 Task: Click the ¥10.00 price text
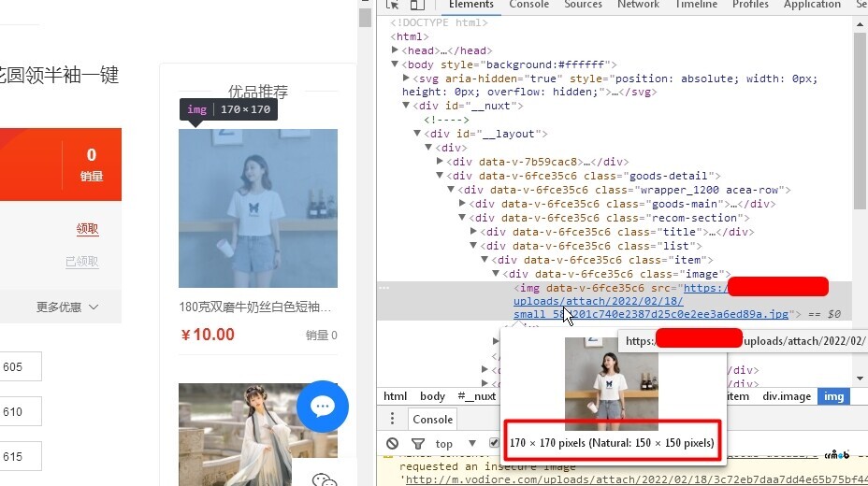coord(208,335)
